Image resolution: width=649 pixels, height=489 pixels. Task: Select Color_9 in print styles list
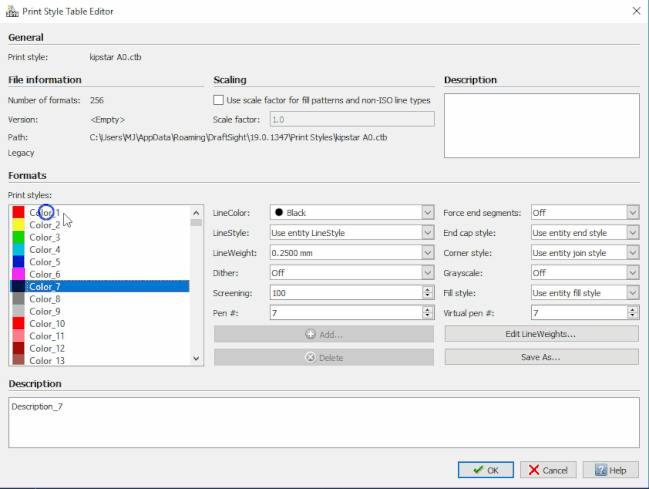click(100, 311)
